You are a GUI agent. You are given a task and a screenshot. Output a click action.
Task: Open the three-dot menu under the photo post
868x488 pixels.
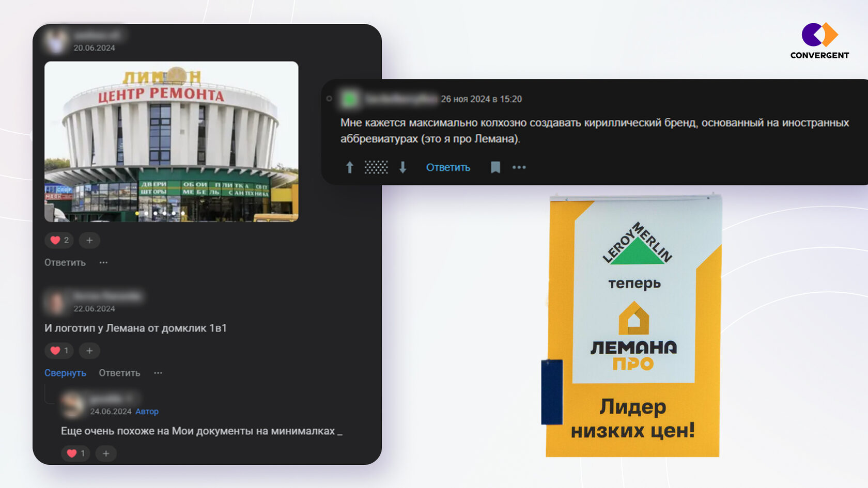coord(103,262)
